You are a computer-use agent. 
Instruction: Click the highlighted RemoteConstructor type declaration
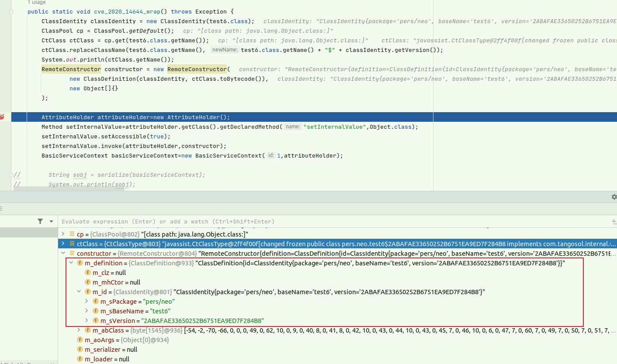[71, 69]
